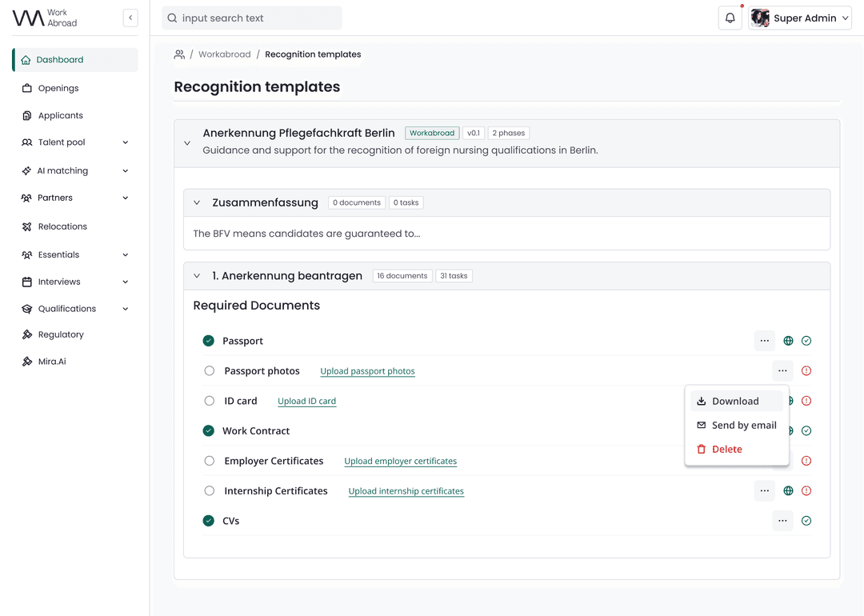Screen dimensions: 864x616
Task: Select the Employer Certificates radio circle
Action: (x=210, y=461)
